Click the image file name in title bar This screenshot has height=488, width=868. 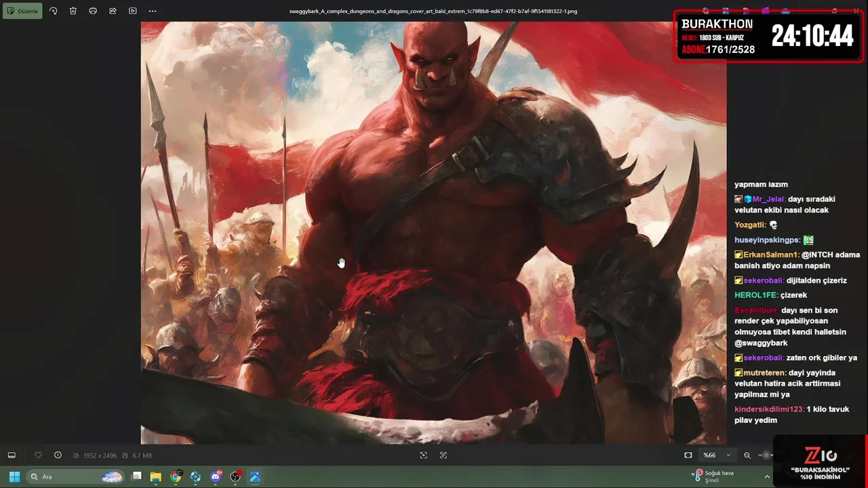click(x=433, y=11)
